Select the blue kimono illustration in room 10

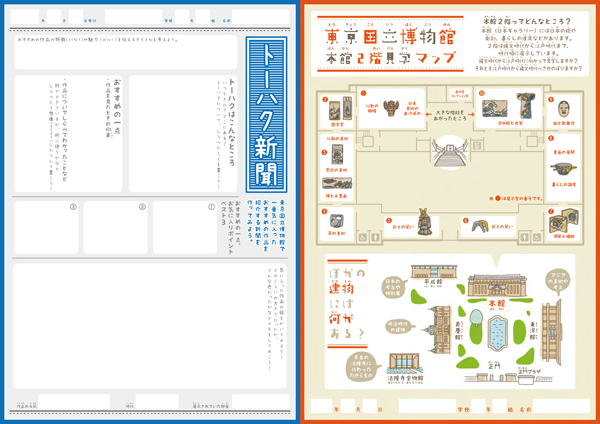[525, 104]
